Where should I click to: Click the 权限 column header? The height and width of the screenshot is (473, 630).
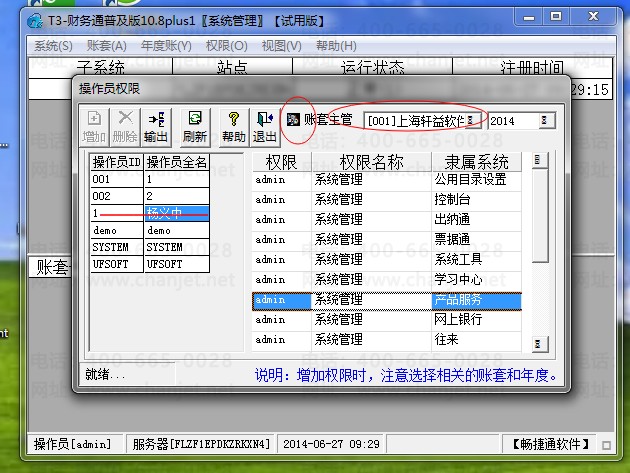[x=281, y=162]
